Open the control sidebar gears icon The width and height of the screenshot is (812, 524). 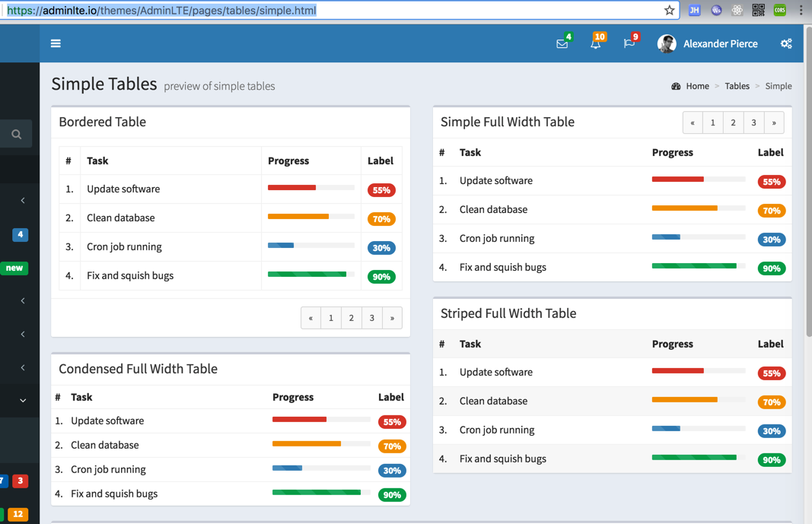pyautogui.click(x=786, y=43)
